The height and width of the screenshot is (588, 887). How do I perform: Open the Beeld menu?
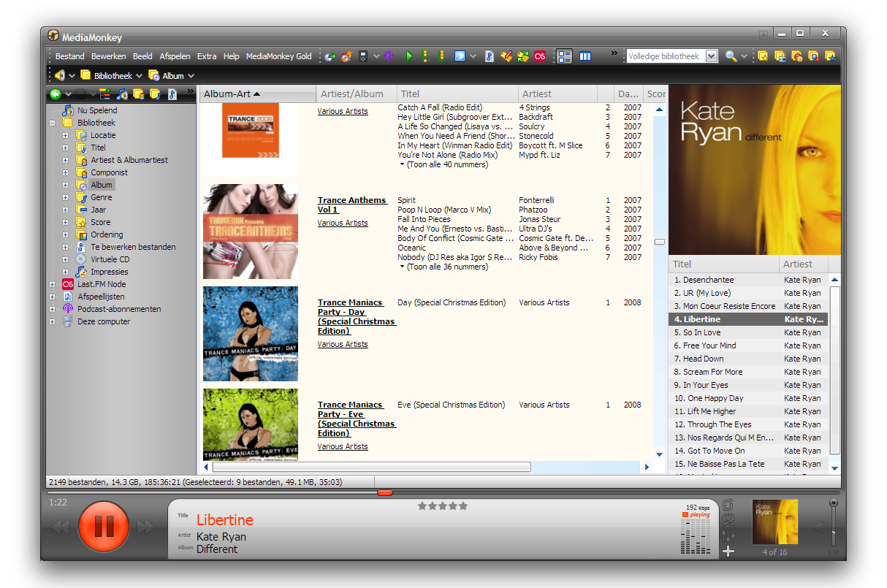(x=142, y=56)
